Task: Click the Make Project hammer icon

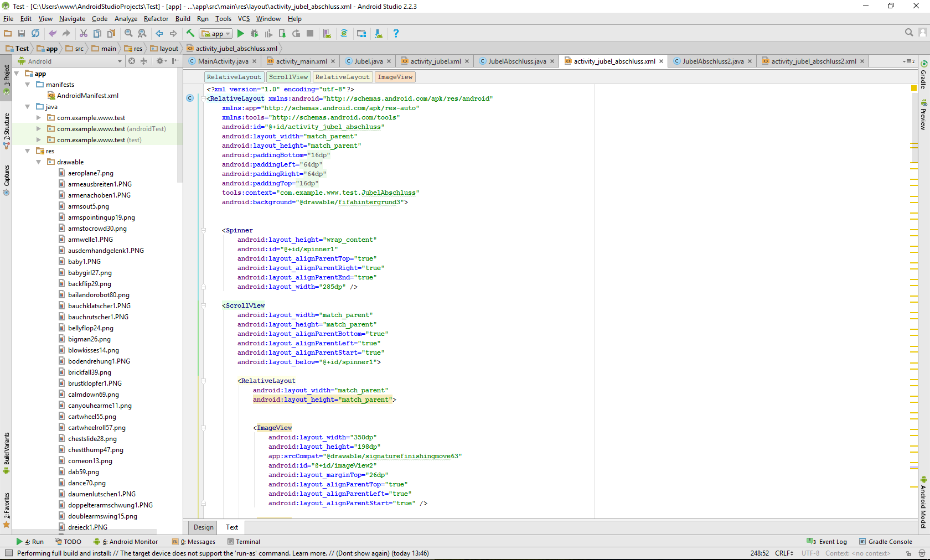Action: [x=190, y=34]
